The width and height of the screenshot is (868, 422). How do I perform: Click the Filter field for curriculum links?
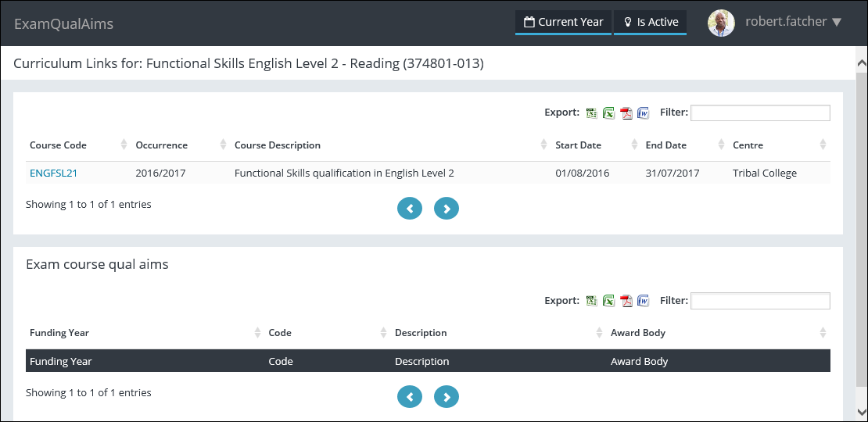pos(759,113)
